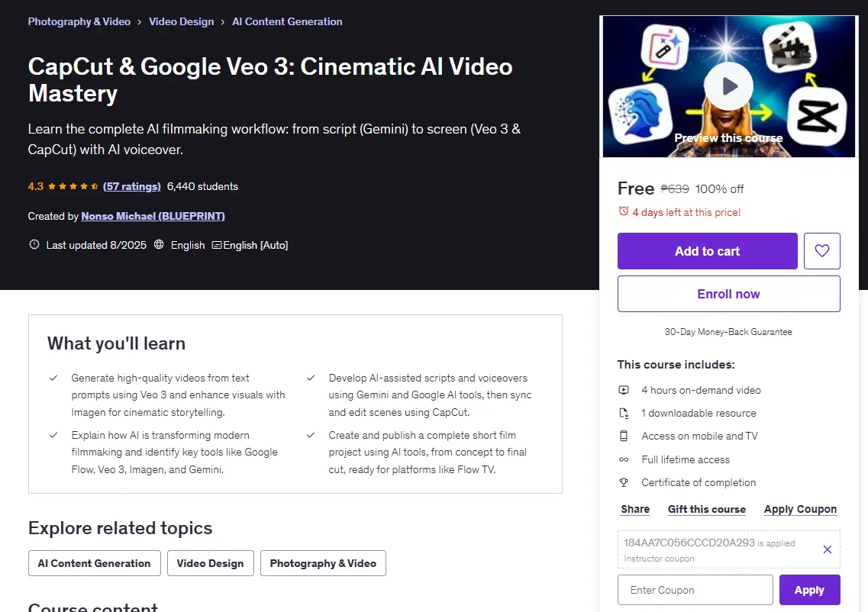Click the Enroll now button
The image size is (868, 612).
pyautogui.click(x=728, y=294)
